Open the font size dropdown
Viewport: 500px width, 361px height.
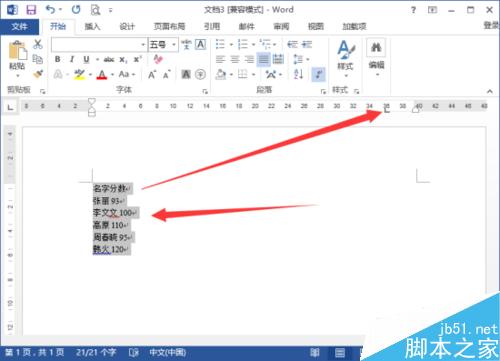pos(174,45)
